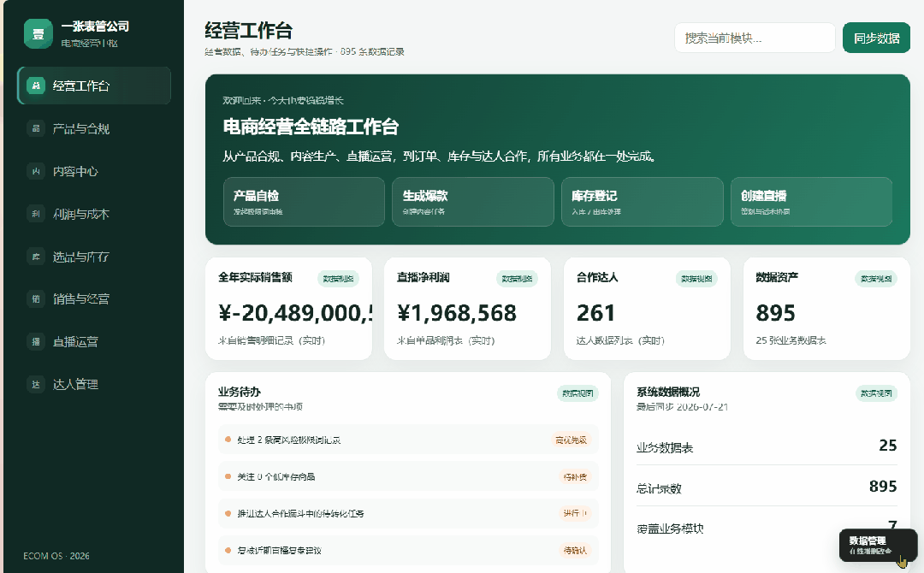Click the 高优先级 tag
Image resolution: width=924 pixels, height=573 pixels.
click(571, 440)
